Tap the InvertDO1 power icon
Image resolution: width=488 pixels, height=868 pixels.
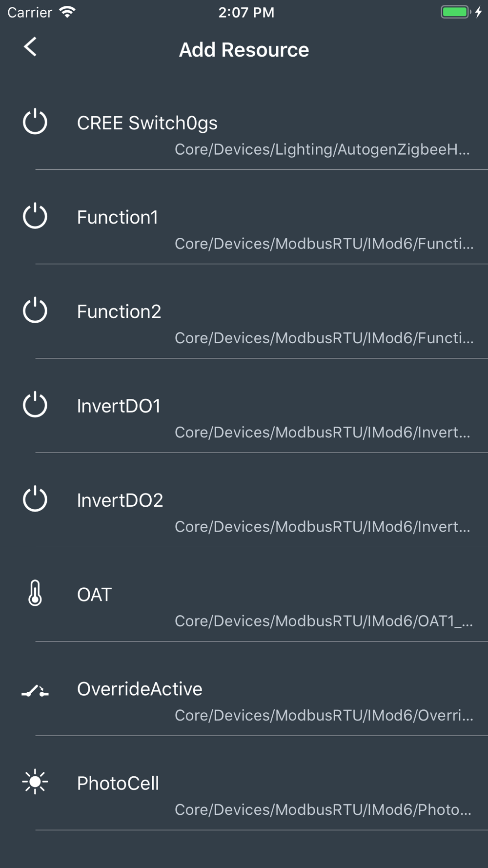[x=35, y=405]
